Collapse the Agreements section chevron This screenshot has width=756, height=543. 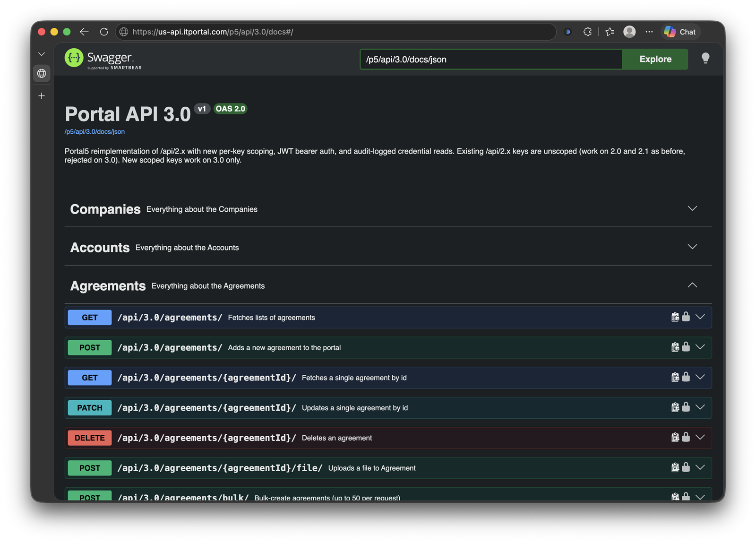tap(692, 285)
